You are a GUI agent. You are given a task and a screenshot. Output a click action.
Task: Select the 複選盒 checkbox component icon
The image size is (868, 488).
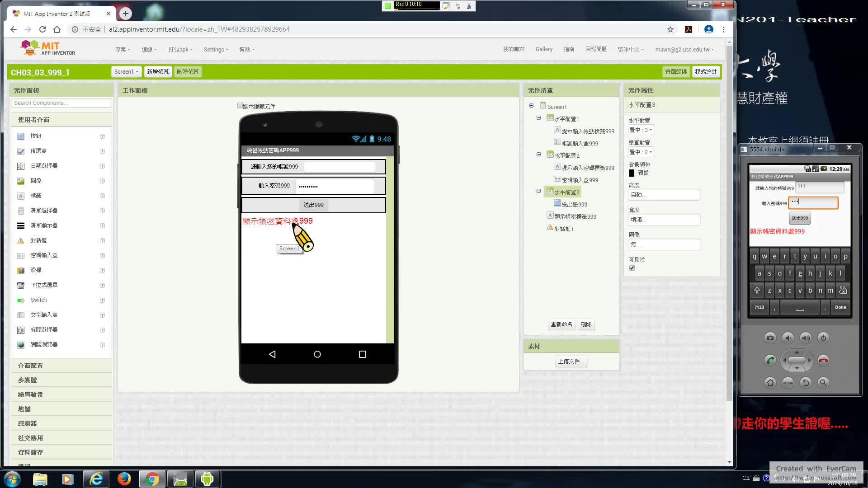click(x=21, y=151)
